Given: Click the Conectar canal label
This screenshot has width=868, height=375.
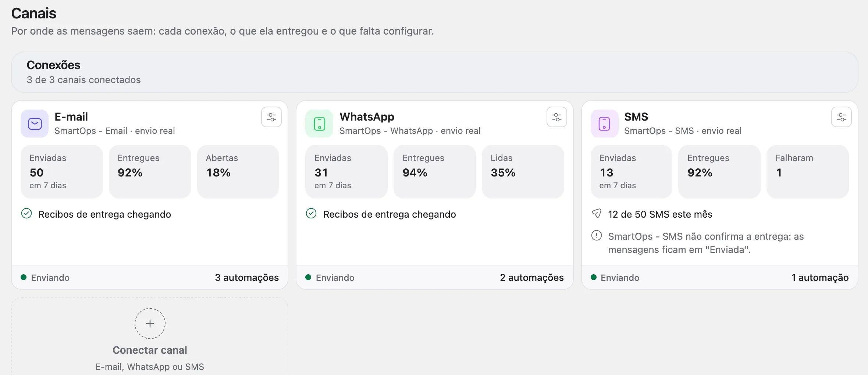Looking at the screenshot, I should (x=150, y=350).
